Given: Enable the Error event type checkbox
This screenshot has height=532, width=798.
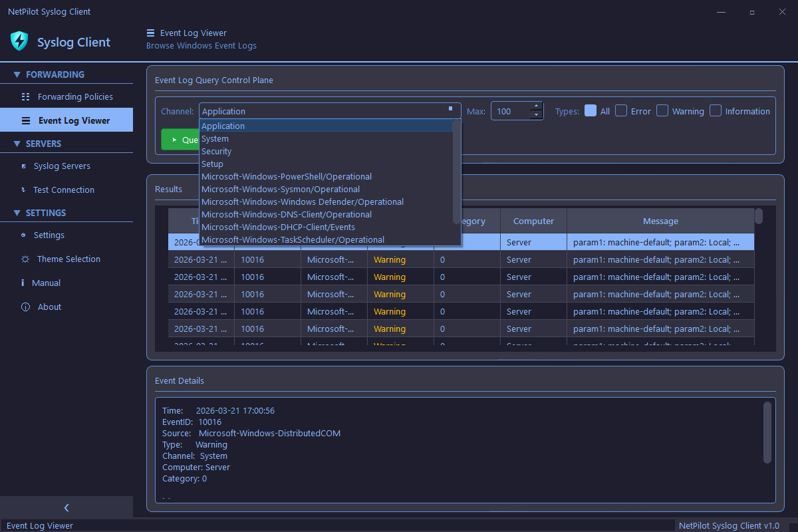Looking at the screenshot, I should (622, 110).
